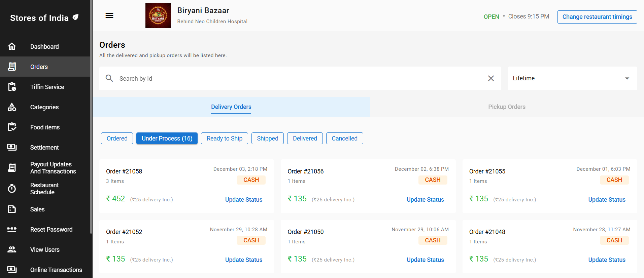644x278 pixels.
Task: Click the Restaurant Schedule timer icon
Action: coord(12,189)
